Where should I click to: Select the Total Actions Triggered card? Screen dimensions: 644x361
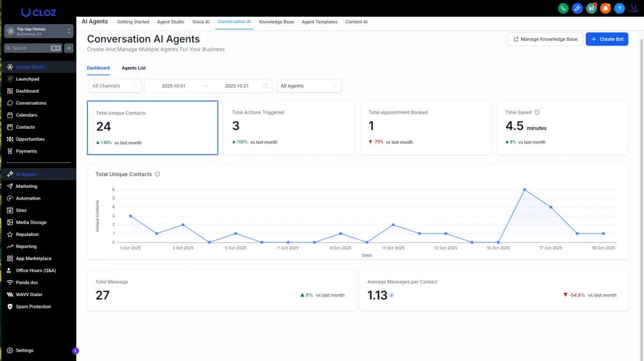[x=289, y=128]
